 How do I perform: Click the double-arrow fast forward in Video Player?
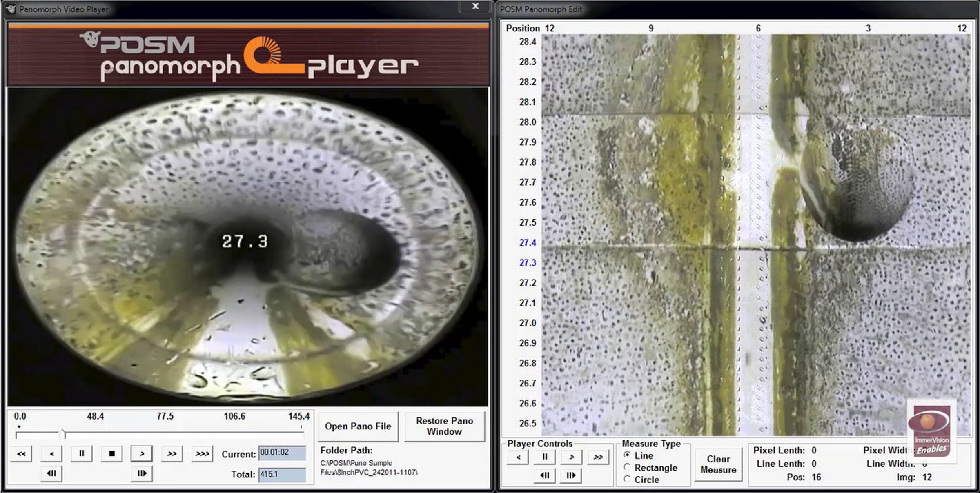coord(172,453)
